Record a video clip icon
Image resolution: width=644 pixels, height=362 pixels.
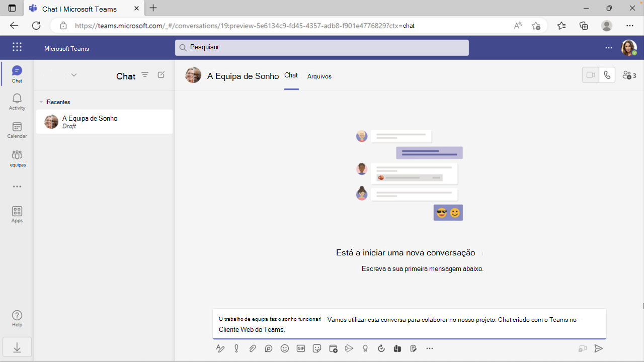(x=583, y=348)
